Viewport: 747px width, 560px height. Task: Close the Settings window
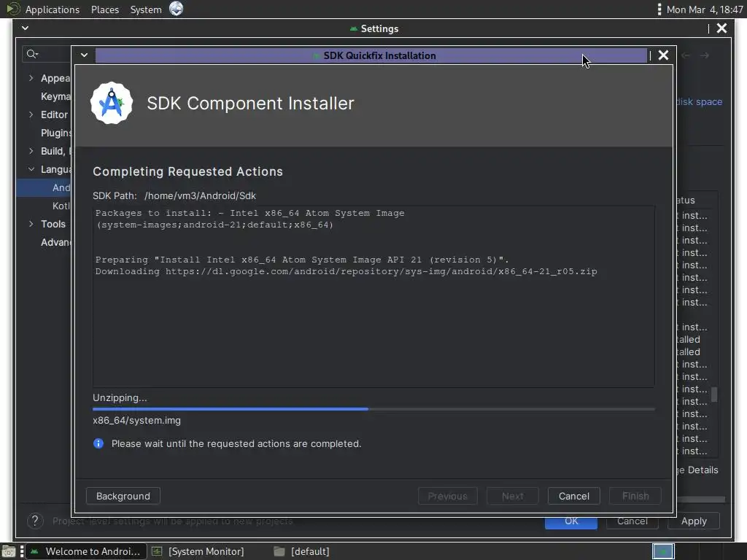tap(721, 28)
